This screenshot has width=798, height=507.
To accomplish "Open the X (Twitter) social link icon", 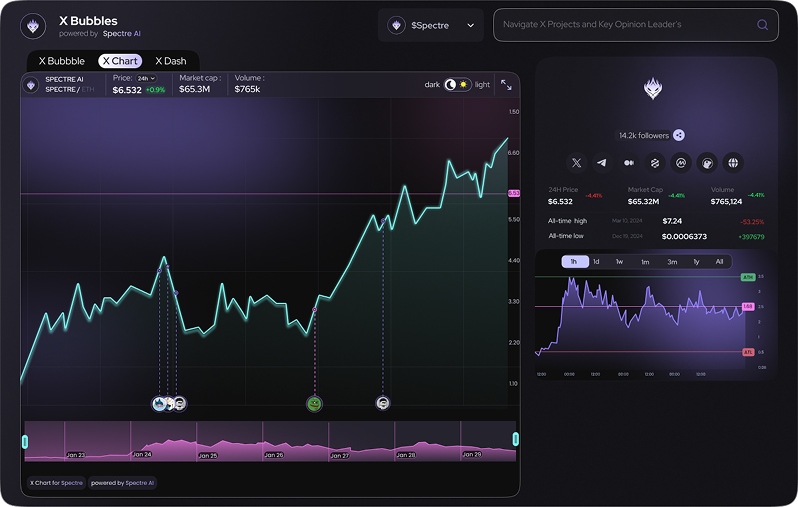I will (576, 163).
